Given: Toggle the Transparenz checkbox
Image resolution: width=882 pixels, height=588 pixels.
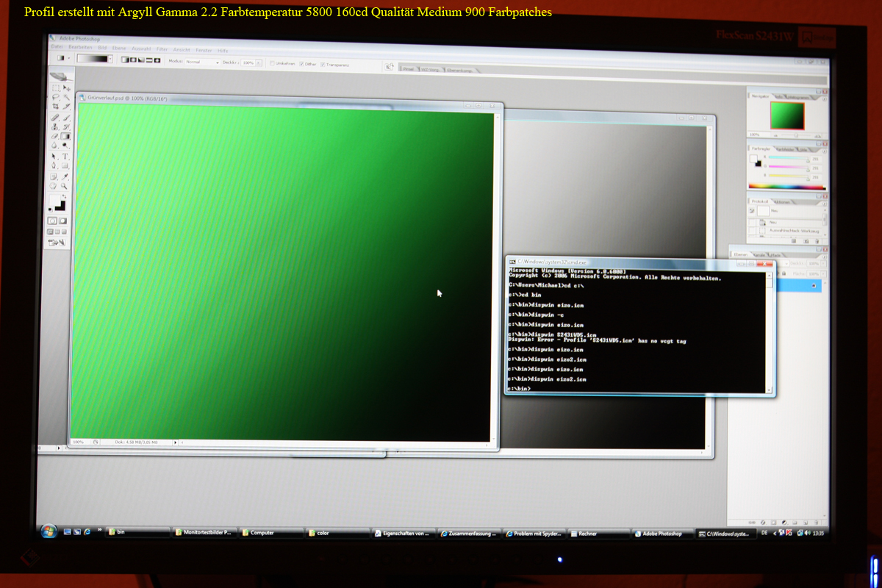Looking at the screenshot, I should tap(323, 65).
